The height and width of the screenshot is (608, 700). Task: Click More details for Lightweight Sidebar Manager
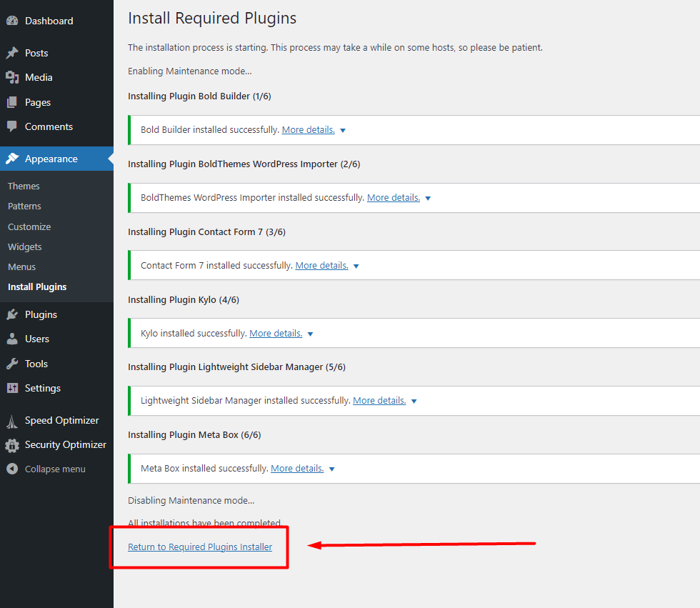click(x=379, y=401)
